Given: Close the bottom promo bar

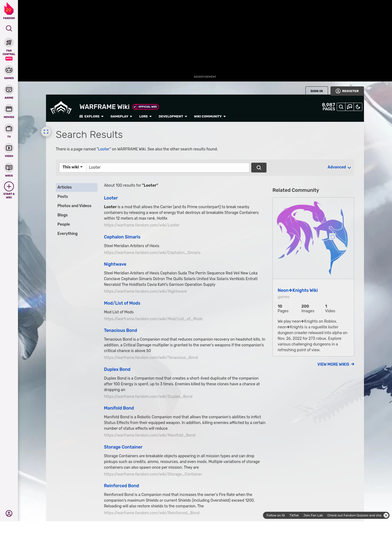Looking at the screenshot, I should 386,515.
